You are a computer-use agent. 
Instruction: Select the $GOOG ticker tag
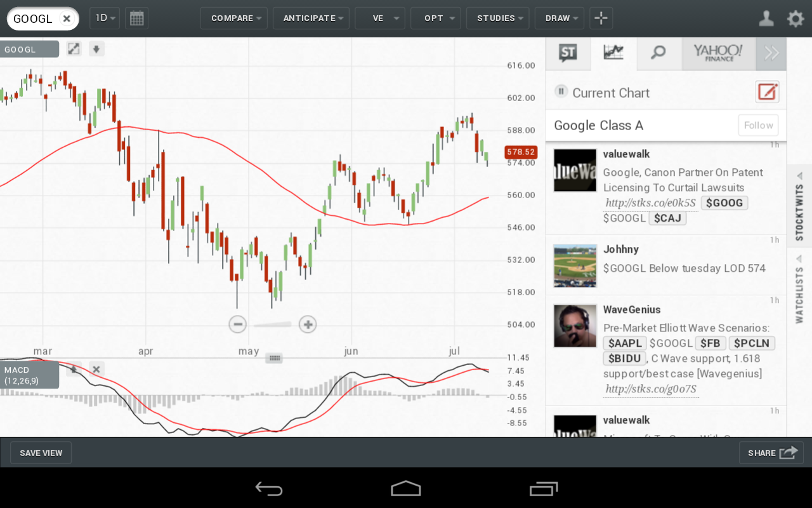(x=725, y=203)
